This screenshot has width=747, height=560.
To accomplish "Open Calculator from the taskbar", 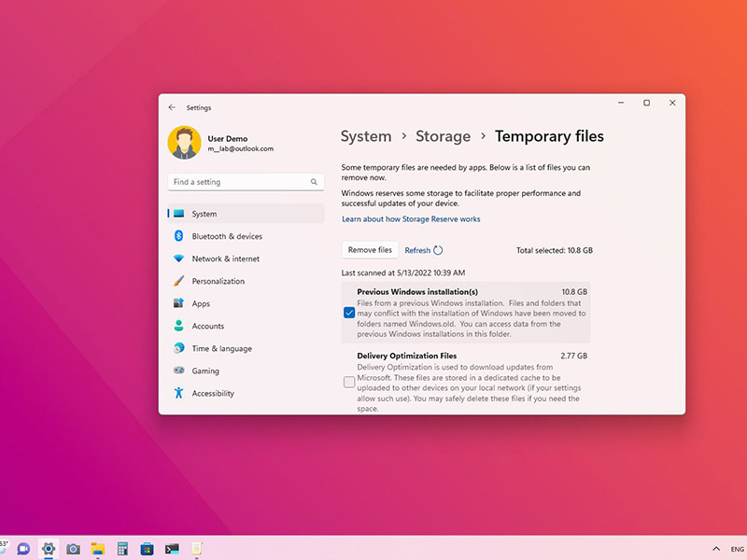I will pyautogui.click(x=122, y=549).
